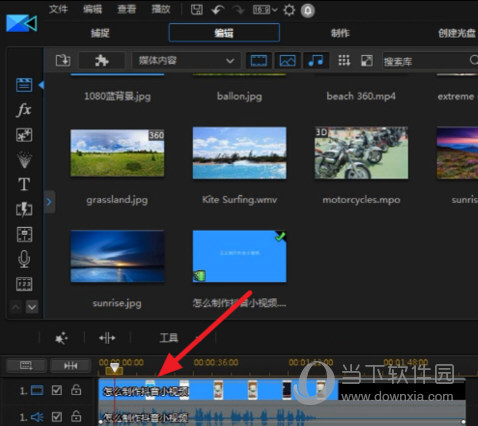Open preferences gear icon
This screenshot has width=478, height=426.
point(289,10)
